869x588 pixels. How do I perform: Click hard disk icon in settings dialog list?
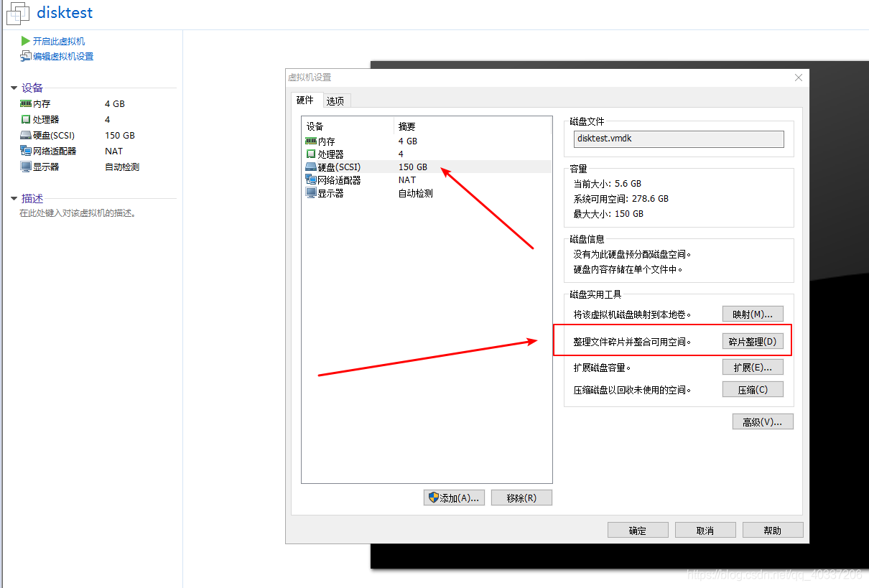click(311, 167)
